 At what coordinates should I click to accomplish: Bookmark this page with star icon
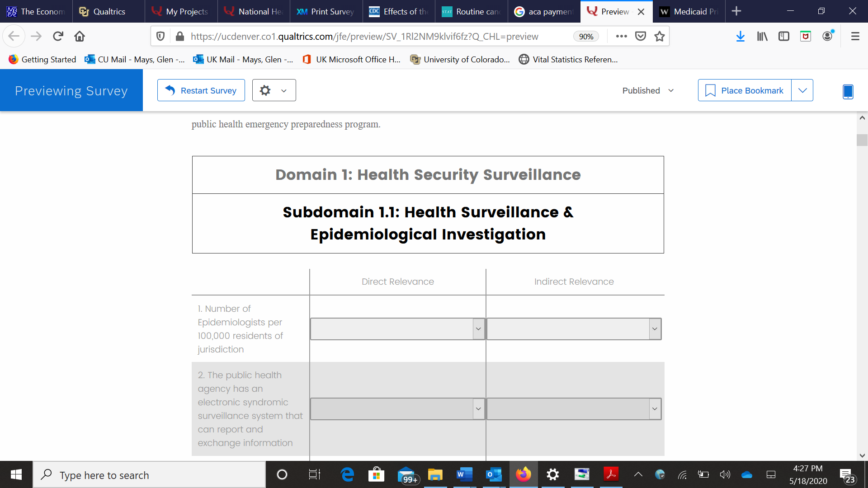pyautogui.click(x=660, y=36)
